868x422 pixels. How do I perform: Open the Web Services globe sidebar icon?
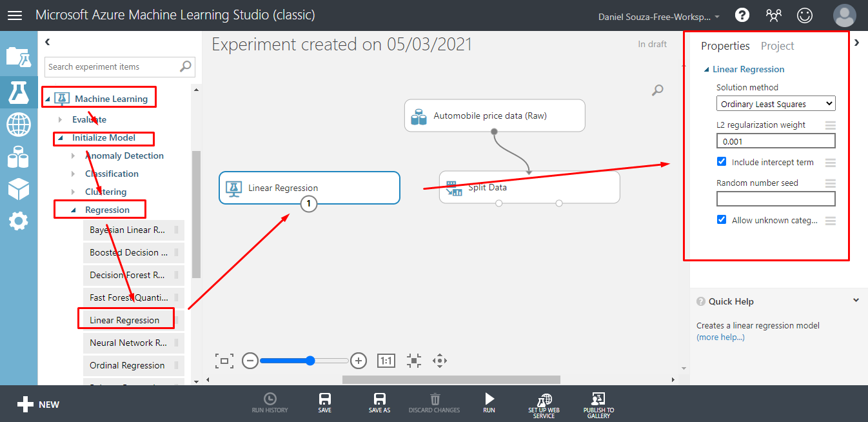coord(19,125)
